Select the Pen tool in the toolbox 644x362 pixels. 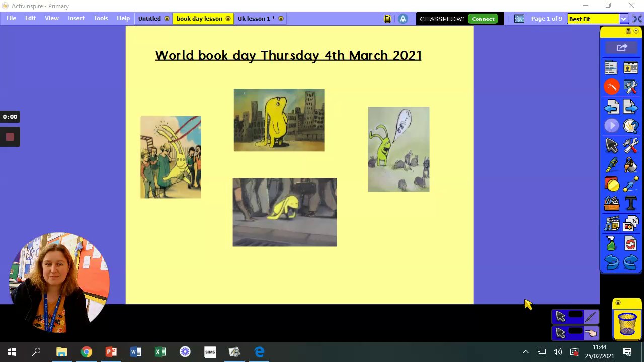pyautogui.click(x=611, y=165)
